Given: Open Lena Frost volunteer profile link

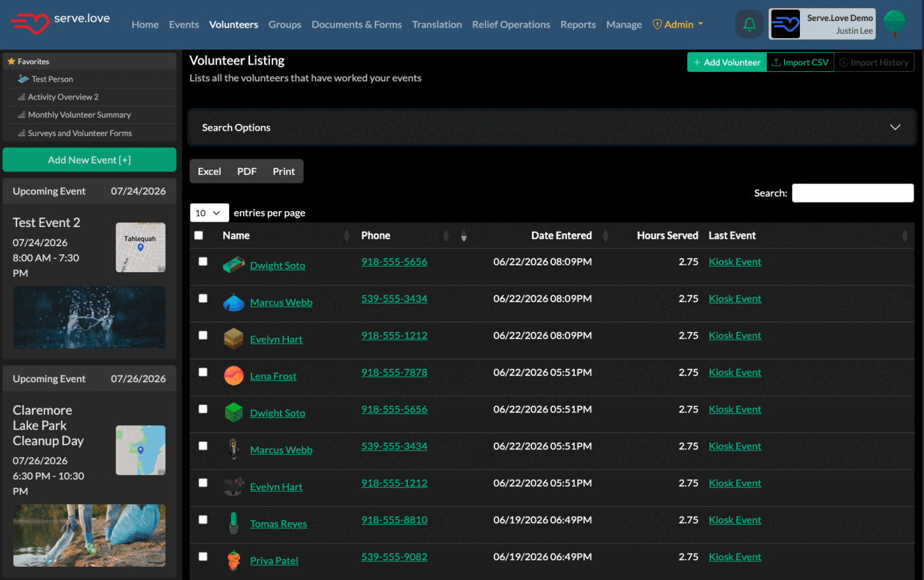Looking at the screenshot, I should [273, 376].
